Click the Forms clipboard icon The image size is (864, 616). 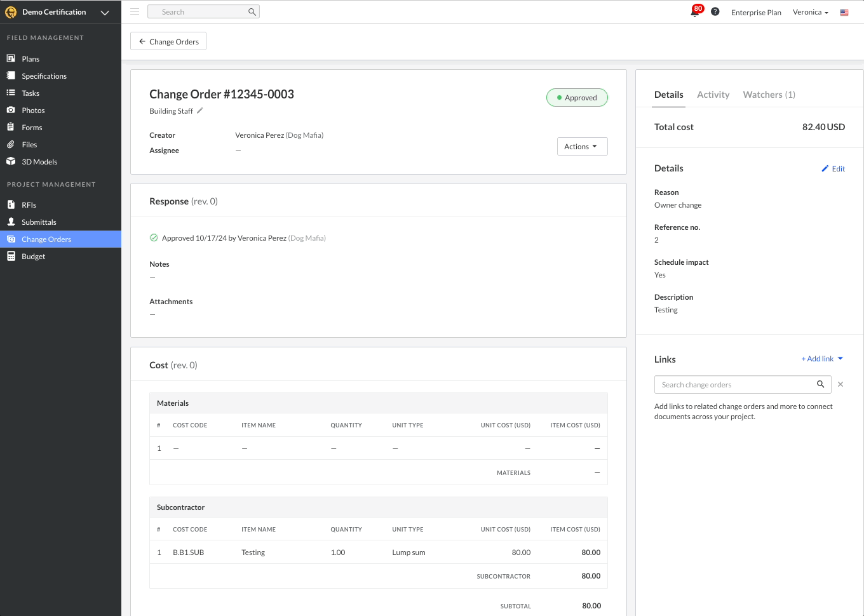[11, 127]
